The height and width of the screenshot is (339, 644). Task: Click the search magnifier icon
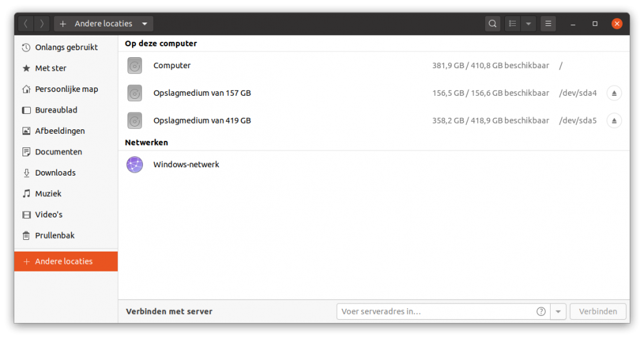click(x=493, y=24)
